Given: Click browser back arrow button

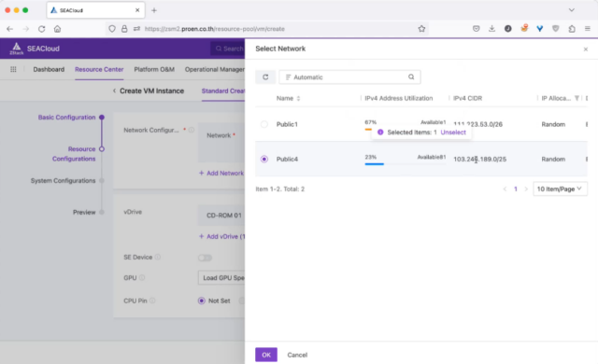Looking at the screenshot, I should [x=10, y=29].
